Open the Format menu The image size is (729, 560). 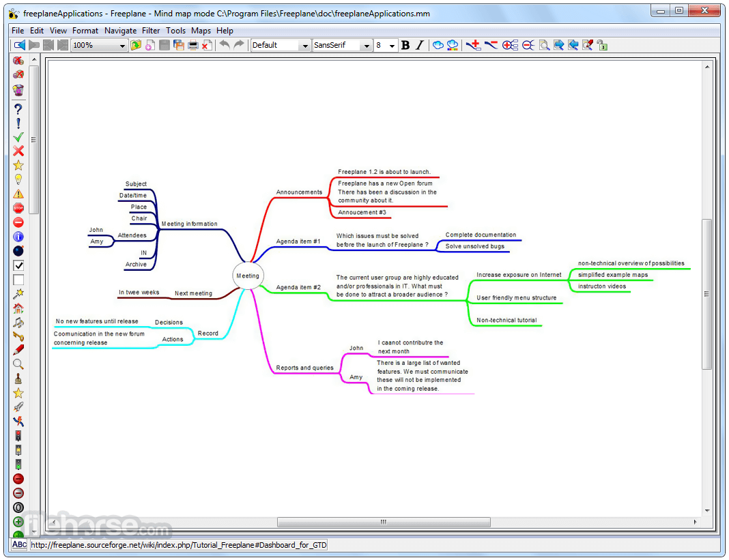(85, 31)
